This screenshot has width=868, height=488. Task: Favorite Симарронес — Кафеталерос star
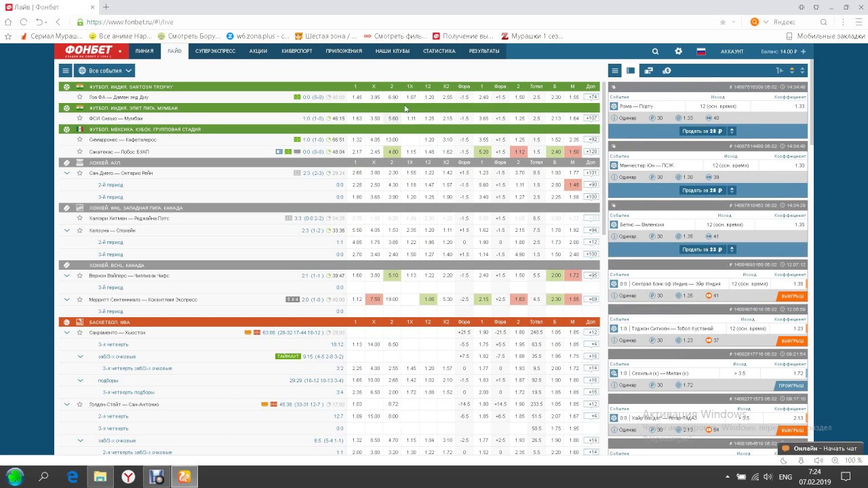pos(79,140)
